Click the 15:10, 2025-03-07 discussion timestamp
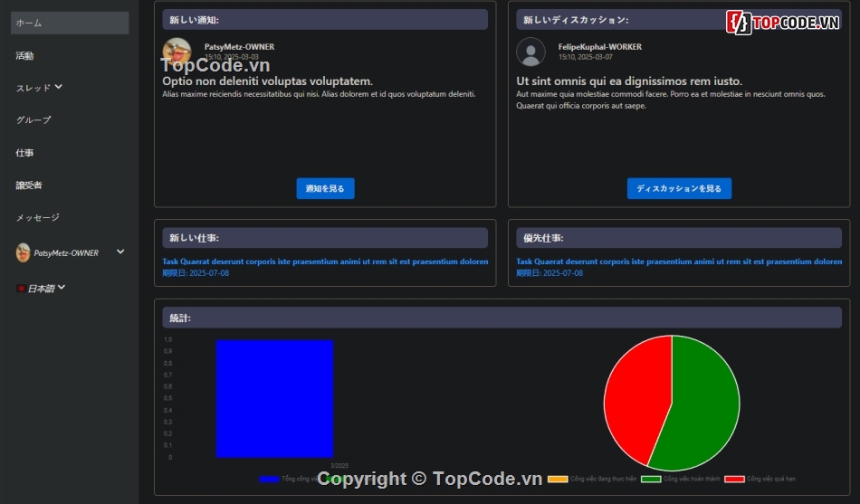 585,57
